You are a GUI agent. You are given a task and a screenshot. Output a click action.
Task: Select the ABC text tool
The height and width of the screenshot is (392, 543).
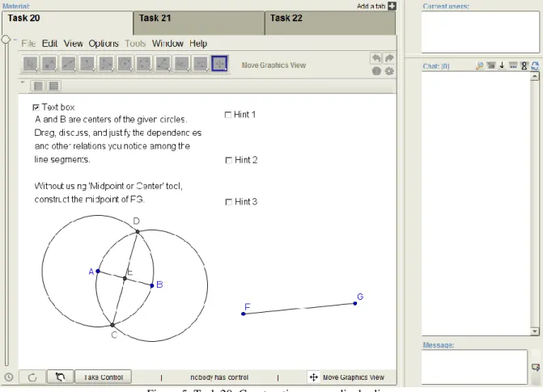[x=181, y=64]
